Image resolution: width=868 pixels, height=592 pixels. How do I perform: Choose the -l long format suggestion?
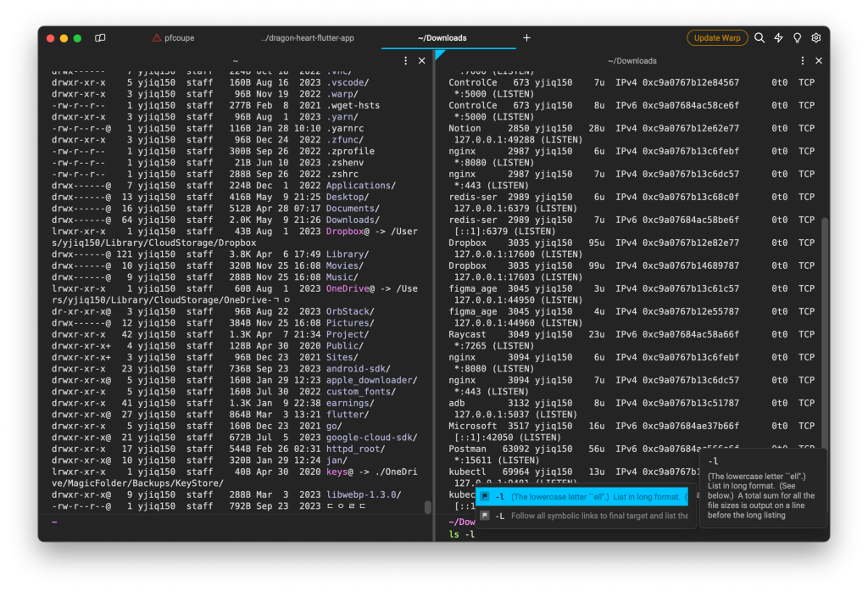point(582,497)
